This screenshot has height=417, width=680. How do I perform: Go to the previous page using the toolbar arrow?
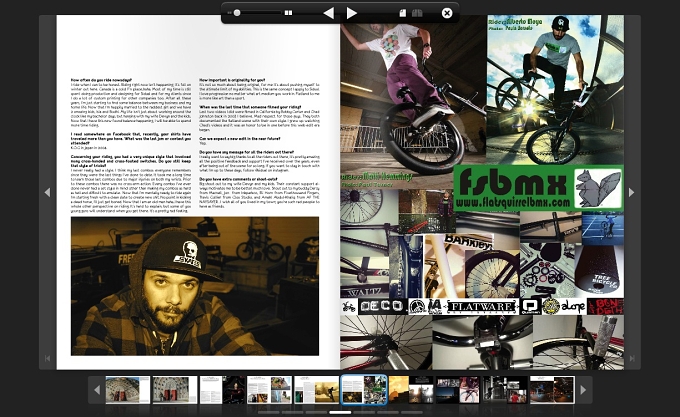coord(329,13)
